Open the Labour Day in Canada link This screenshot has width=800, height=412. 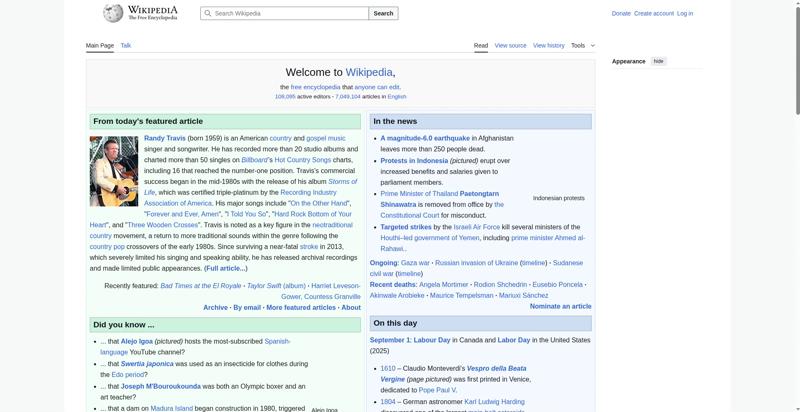pyautogui.click(x=432, y=340)
